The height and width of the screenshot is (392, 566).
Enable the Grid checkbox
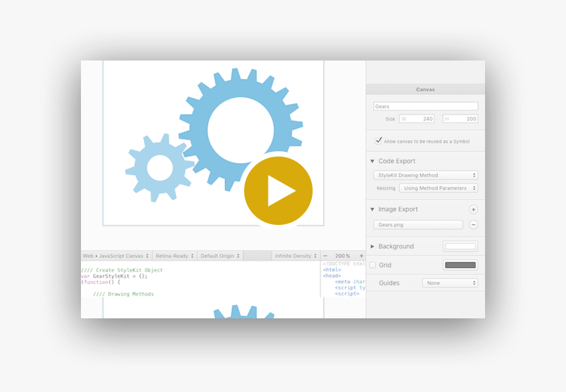coord(373,265)
